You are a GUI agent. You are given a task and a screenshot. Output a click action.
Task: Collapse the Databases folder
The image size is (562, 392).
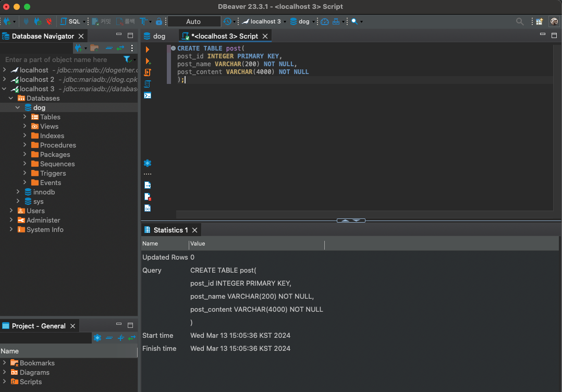(11, 98)
